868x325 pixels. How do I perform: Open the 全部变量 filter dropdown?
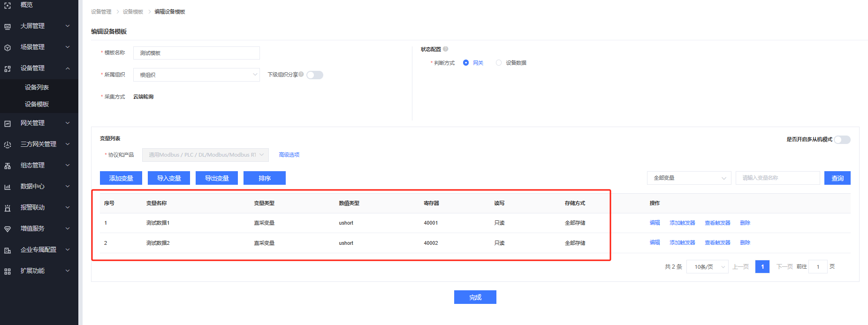click(688, 178)
